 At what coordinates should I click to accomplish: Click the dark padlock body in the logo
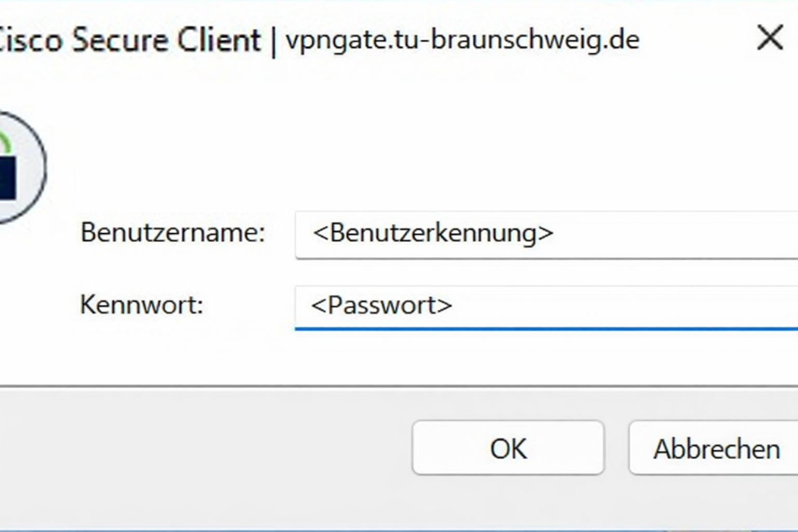[7, 179]
